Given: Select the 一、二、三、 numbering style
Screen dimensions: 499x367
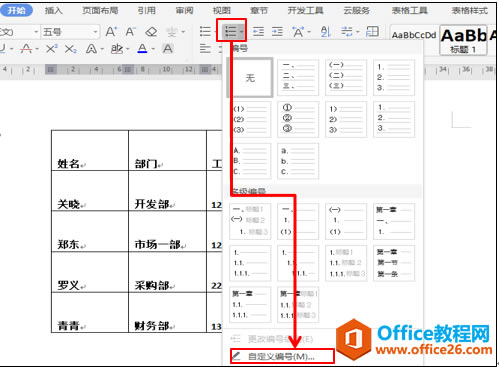Looking at the screenshot, I should [298, 78].
